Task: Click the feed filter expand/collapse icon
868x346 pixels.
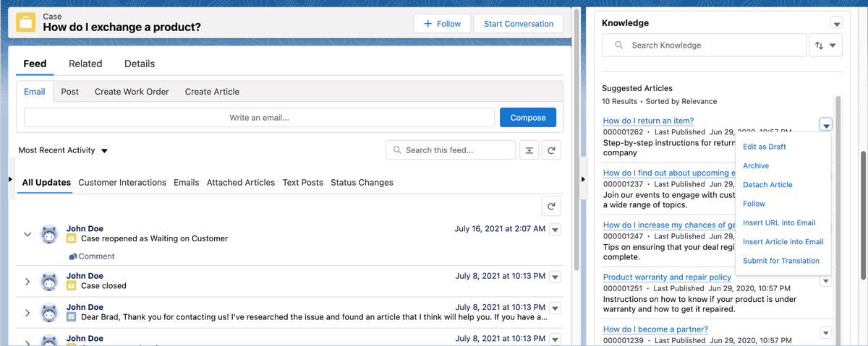Action: click(529, 150)
